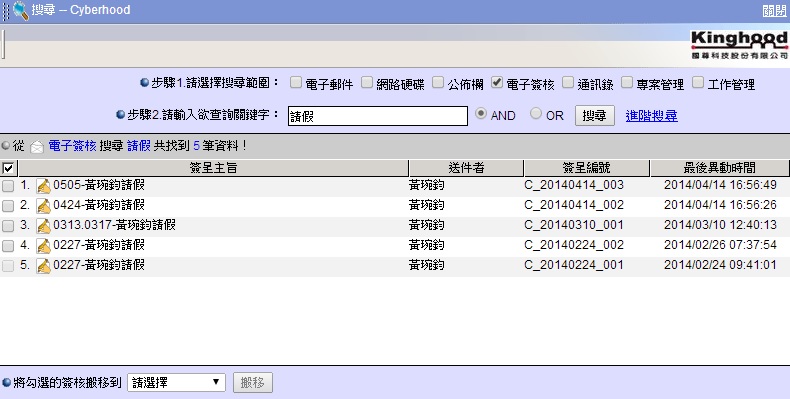Click the envelope icon beside 電子簽核

[37, 147]
